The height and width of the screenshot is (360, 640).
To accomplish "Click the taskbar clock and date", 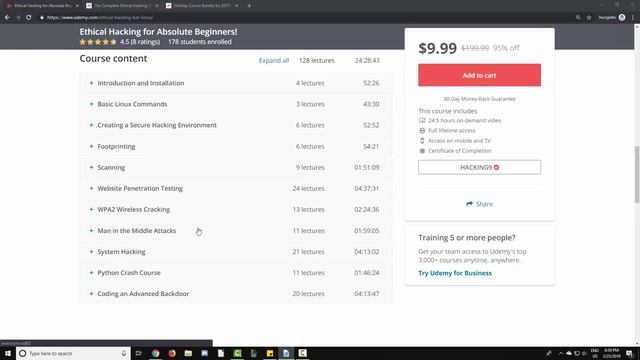I will (x=612, y=353).
